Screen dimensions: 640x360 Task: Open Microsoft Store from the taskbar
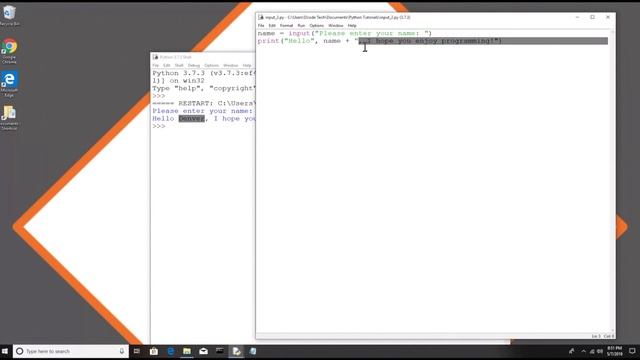point(154,351)
